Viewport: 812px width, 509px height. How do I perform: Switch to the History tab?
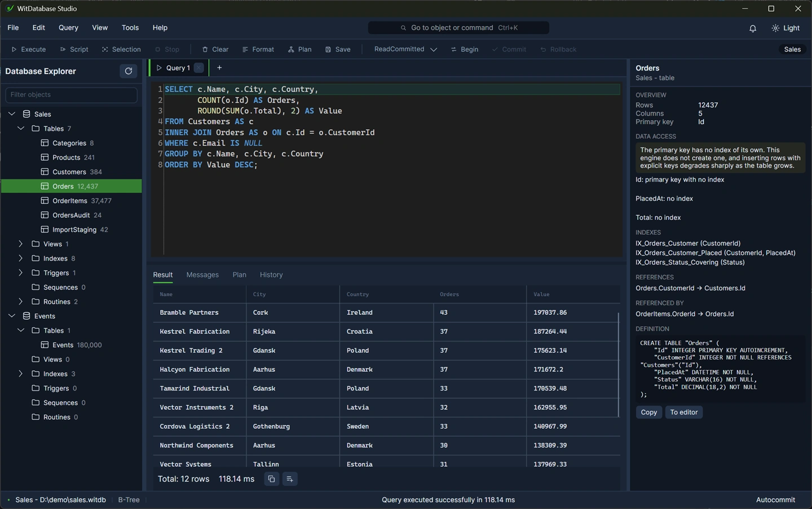point(271,275)
